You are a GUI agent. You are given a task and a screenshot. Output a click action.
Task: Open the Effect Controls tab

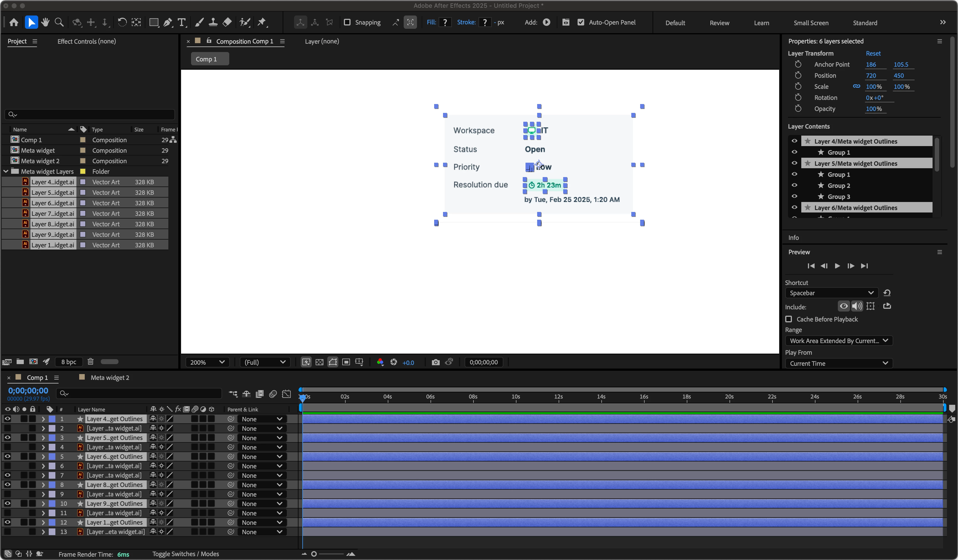(87, 42)
